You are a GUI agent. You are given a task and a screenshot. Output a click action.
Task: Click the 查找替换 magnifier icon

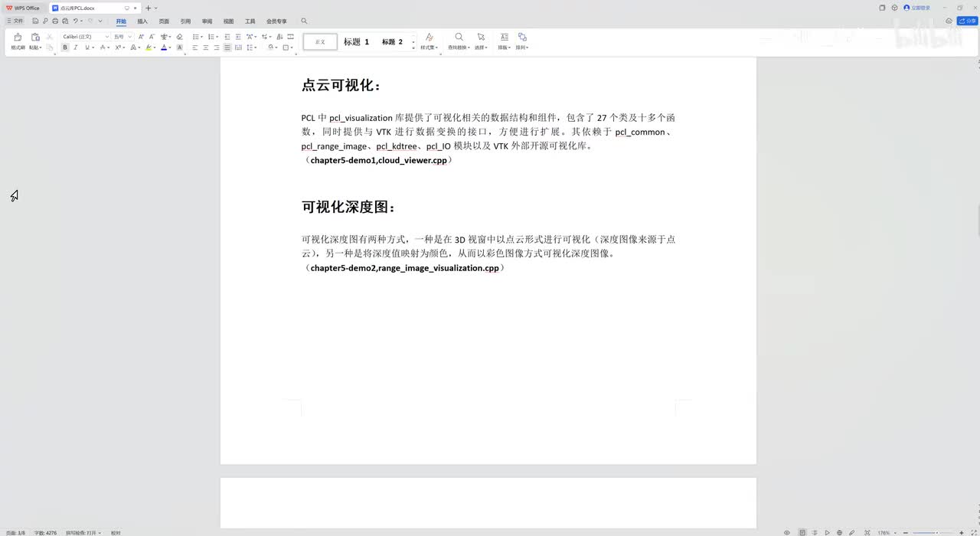pos(459,37)
